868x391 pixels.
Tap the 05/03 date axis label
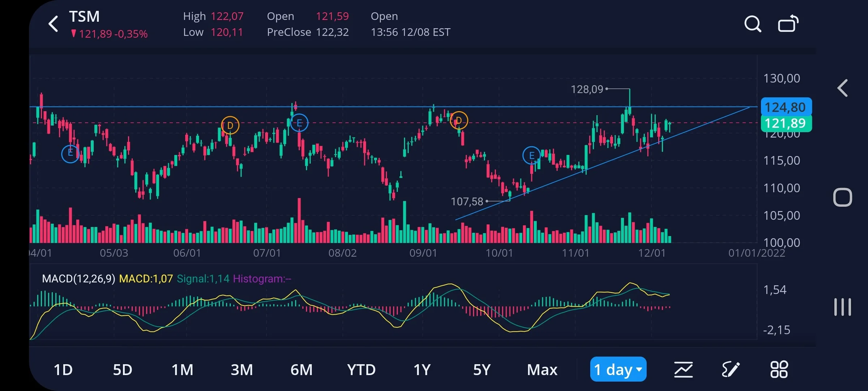pyautogui.click(x=114, y=253)
